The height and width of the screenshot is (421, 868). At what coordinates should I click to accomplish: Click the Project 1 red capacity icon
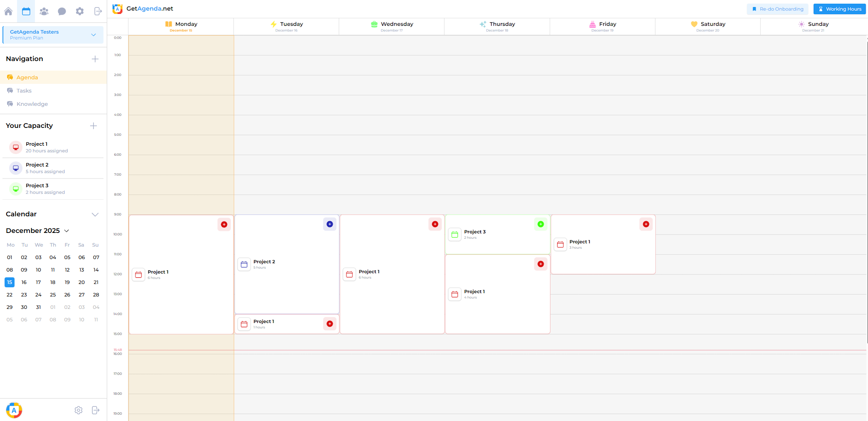16,147
